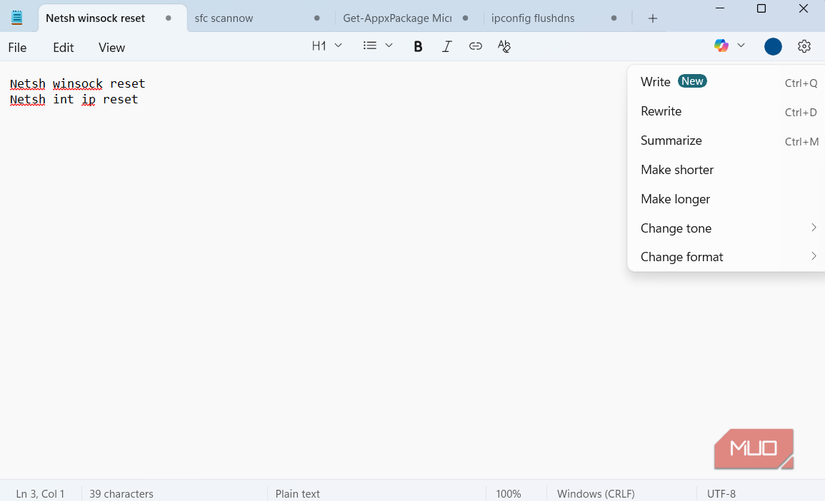This screenshot has height=501, width=825.
Task: Open the View menu
Action: [x=112, y=47]
